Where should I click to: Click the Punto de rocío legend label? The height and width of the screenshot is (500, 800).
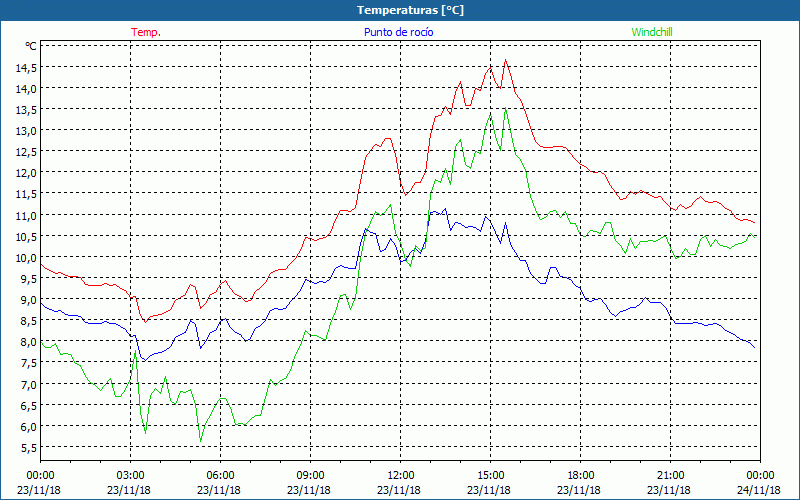(x=398, y=32)
